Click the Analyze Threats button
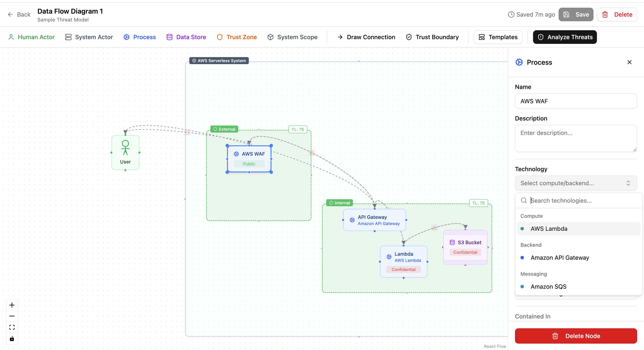Screen dimensions: 644x350 [x=565, y=37]
